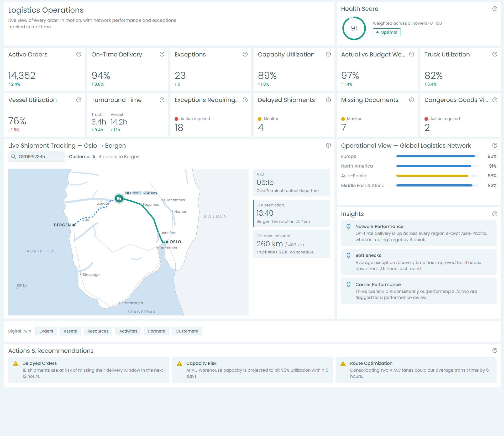The height and width of the screenshot is (436, 504).
Task: Show help for Capacity Utilization
Action: click(328, 54)
